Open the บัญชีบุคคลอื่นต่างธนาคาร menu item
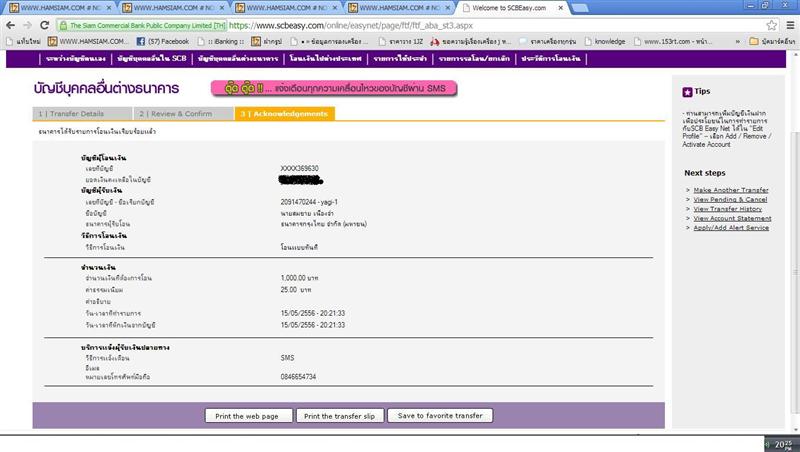Image resolution: width=800 pixels, height=452 pixels. pyautogui.click(x=238, y=59)
